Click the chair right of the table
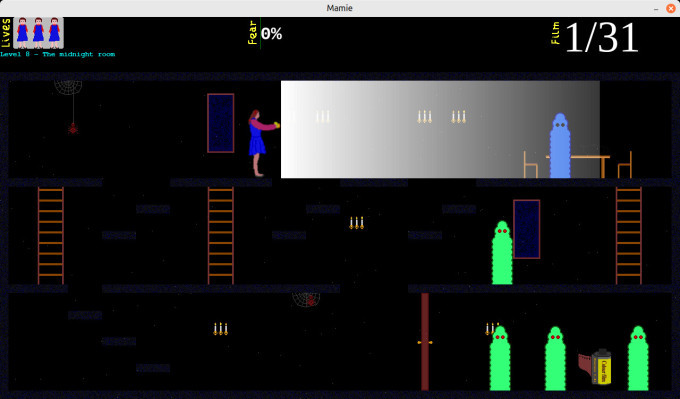Screen dimensions: 680x399 625,164
